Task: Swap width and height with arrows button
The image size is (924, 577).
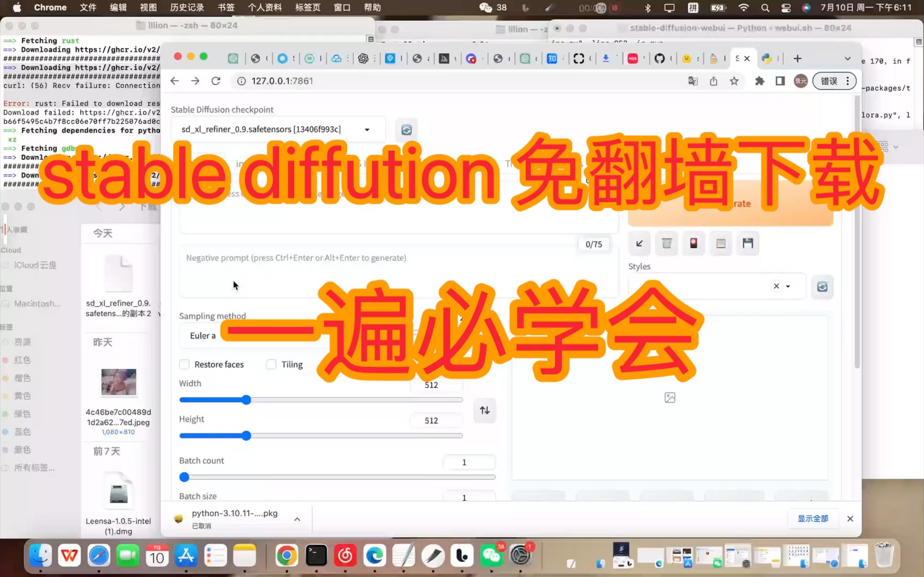Action: [485, 410]
